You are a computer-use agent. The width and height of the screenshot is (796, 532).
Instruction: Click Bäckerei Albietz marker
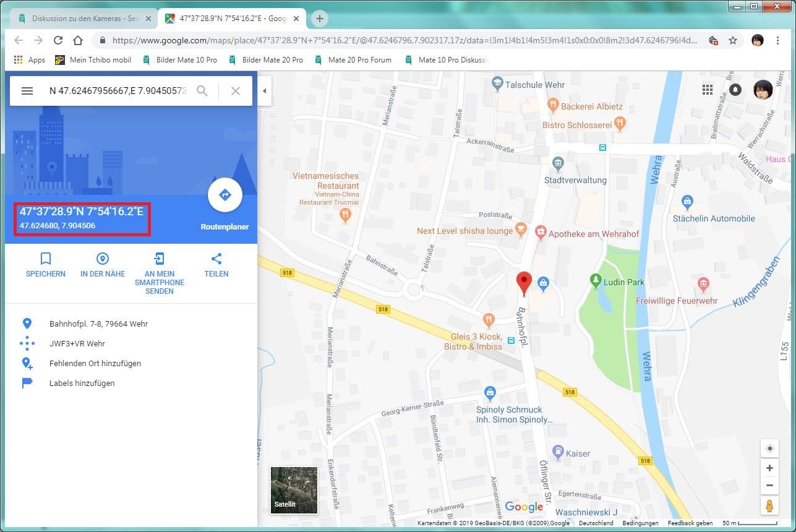(x=553, y=104)
